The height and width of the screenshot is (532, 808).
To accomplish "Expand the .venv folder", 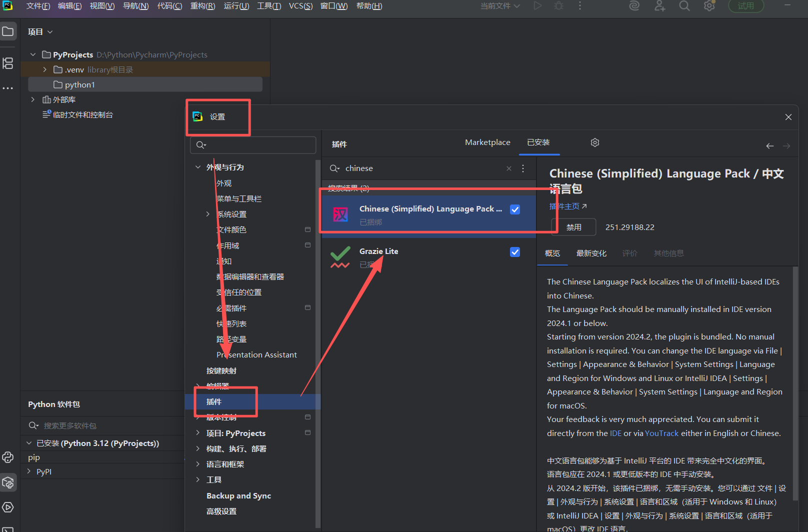I will (x=44, y=69).
